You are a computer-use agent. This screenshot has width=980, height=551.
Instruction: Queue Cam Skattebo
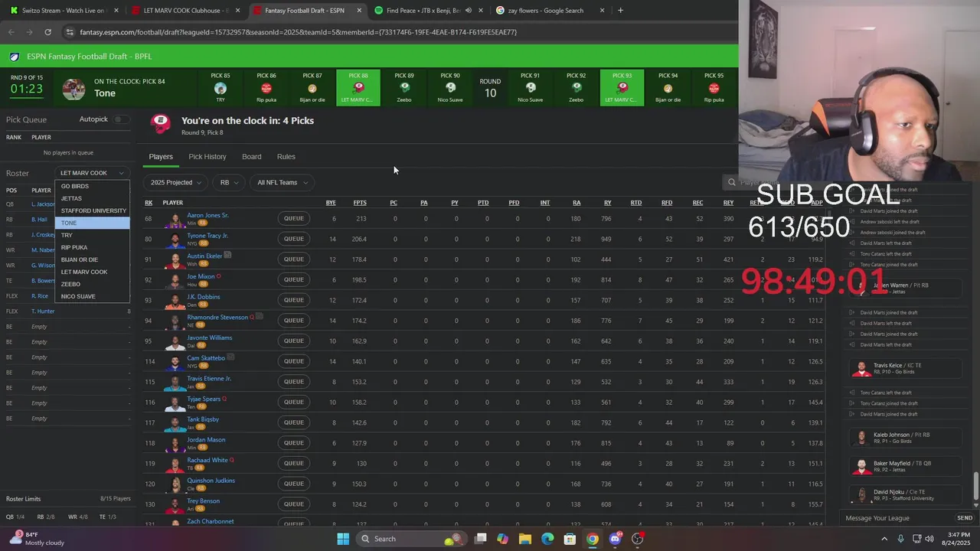point(294,361)
